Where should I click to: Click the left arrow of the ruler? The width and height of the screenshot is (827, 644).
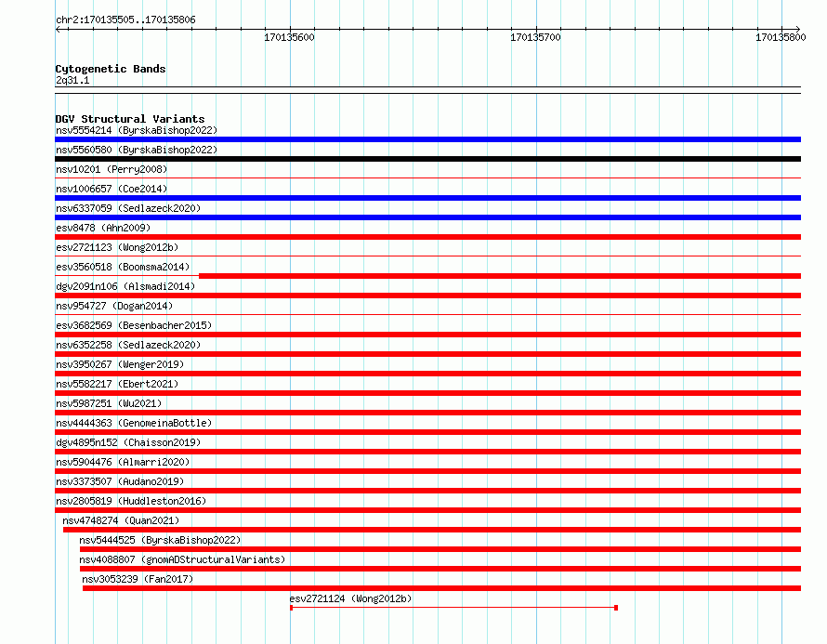pyautogui.click(x=58, y=29)
